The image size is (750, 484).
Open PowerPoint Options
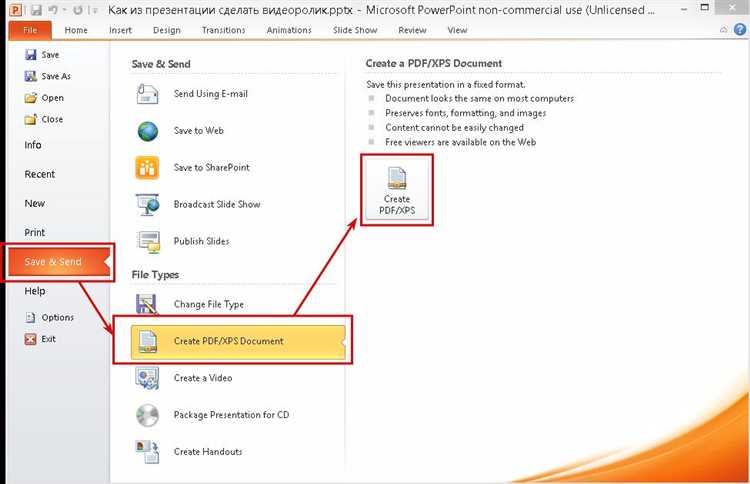(x=57, y=317)
